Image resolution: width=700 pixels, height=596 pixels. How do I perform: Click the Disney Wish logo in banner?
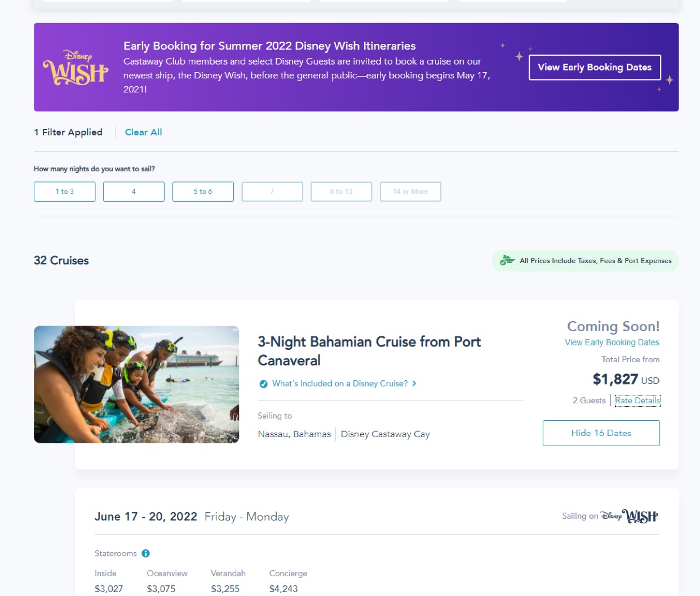(76, 68)
